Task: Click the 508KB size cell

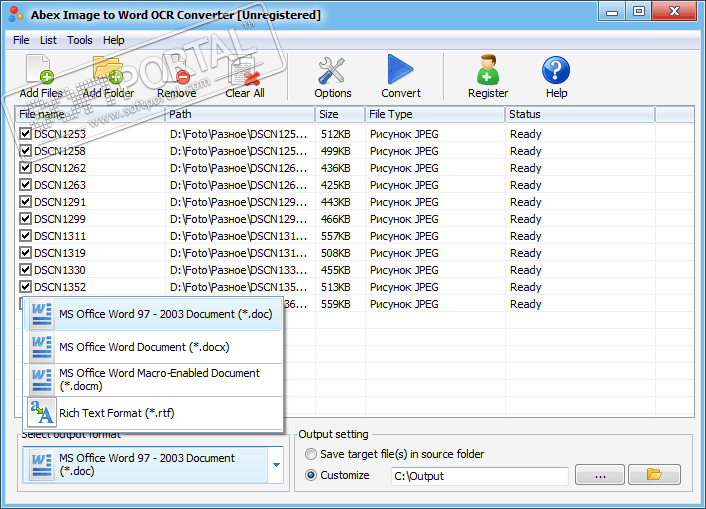Action: click(x=335, y=253)
